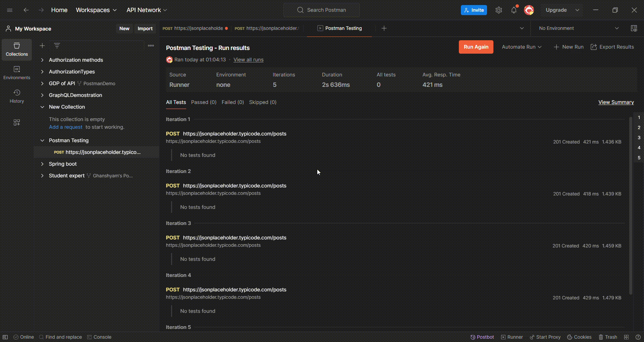Go forward with the right arrow
This screenshot has width=644, height=342.
point(41,10)
